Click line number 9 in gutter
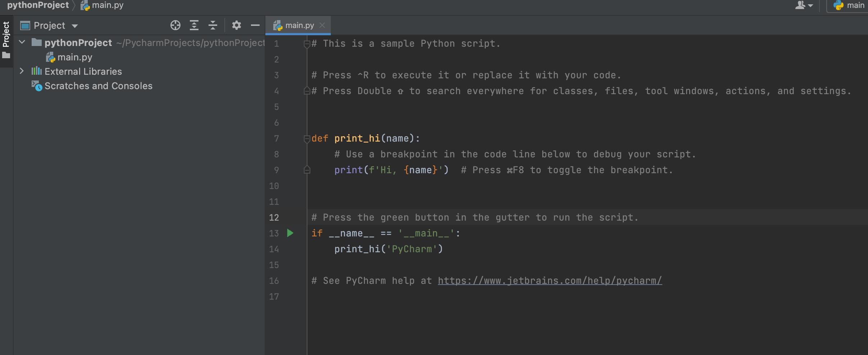The image size is (868, 355). coord(276,170)
